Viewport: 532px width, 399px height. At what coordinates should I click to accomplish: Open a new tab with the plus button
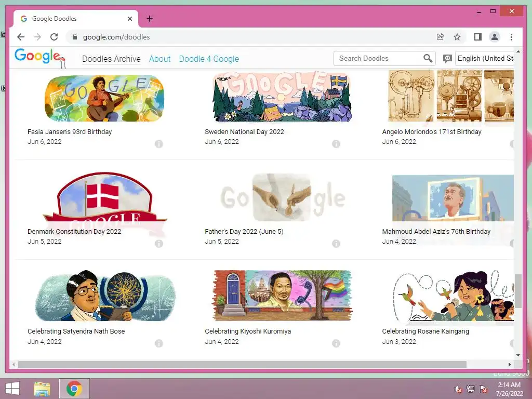[150, 19]
